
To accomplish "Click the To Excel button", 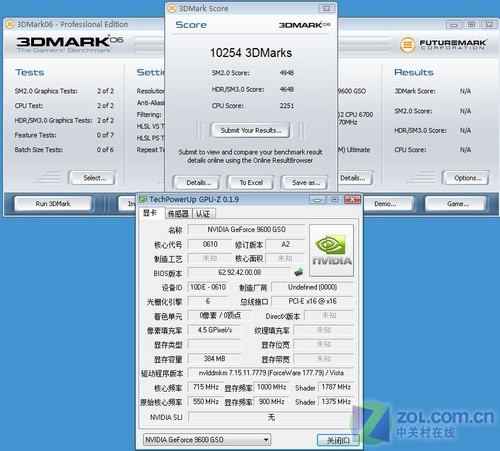I will pos(251,183).
